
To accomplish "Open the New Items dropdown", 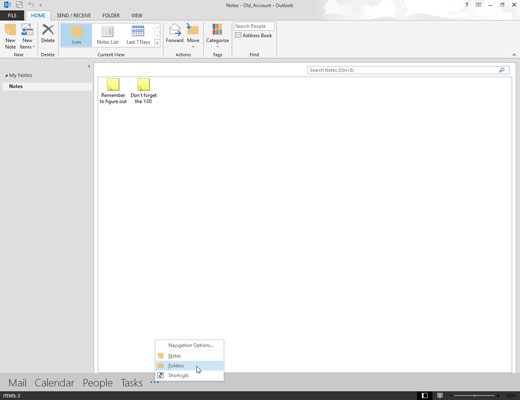I will 27,36.
